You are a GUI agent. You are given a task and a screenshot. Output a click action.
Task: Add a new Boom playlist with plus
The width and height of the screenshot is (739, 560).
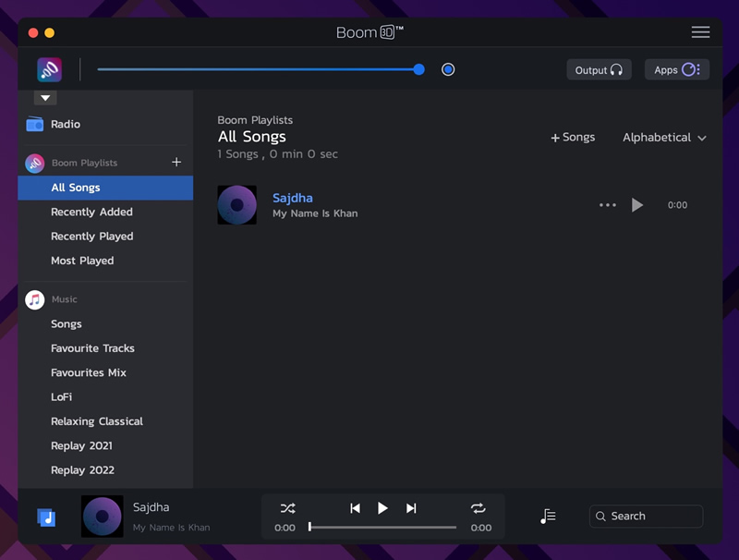[x=176, y=162]
